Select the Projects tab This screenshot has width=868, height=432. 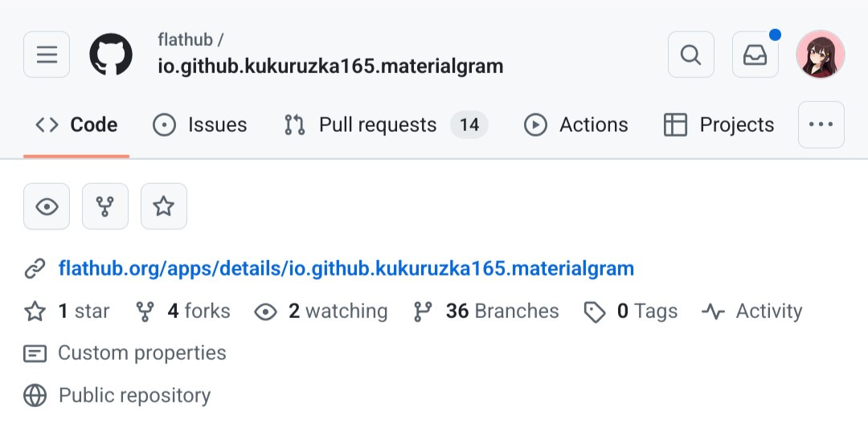pos(719,125)
